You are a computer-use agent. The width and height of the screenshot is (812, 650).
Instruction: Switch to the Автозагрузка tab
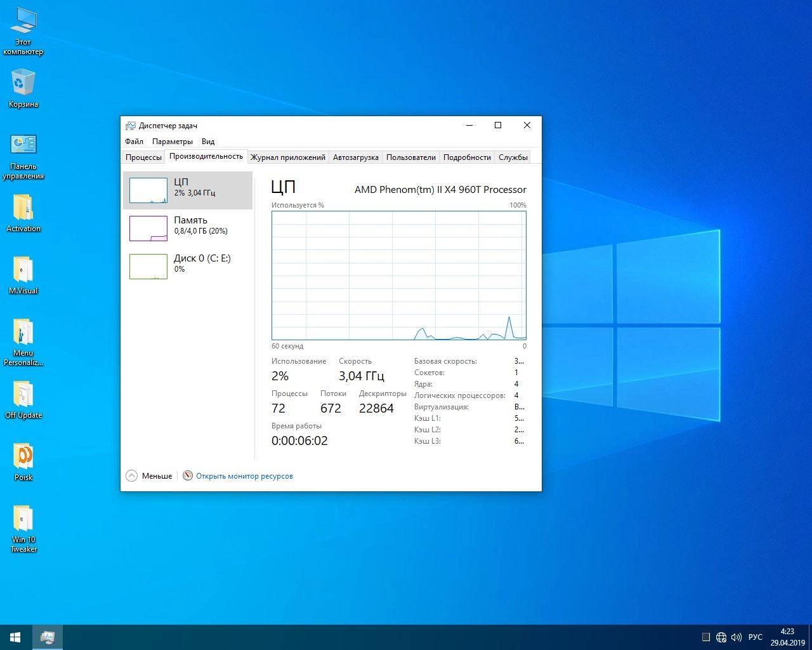tap(356, 157)
